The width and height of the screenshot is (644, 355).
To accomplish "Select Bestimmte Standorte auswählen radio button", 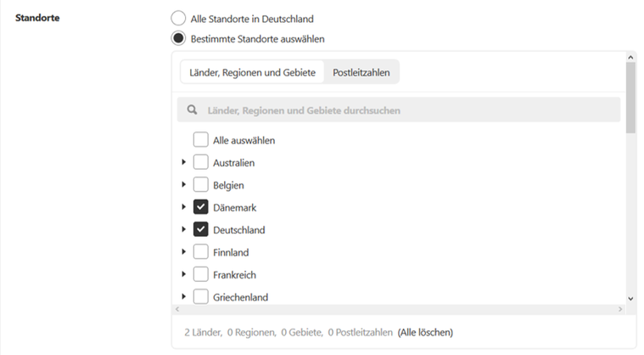I will click(178, 38).
